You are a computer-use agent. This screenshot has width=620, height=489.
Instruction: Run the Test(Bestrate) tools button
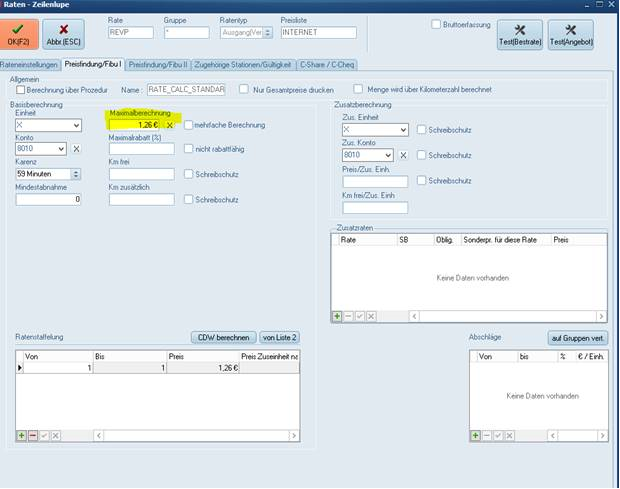point(519,35)
